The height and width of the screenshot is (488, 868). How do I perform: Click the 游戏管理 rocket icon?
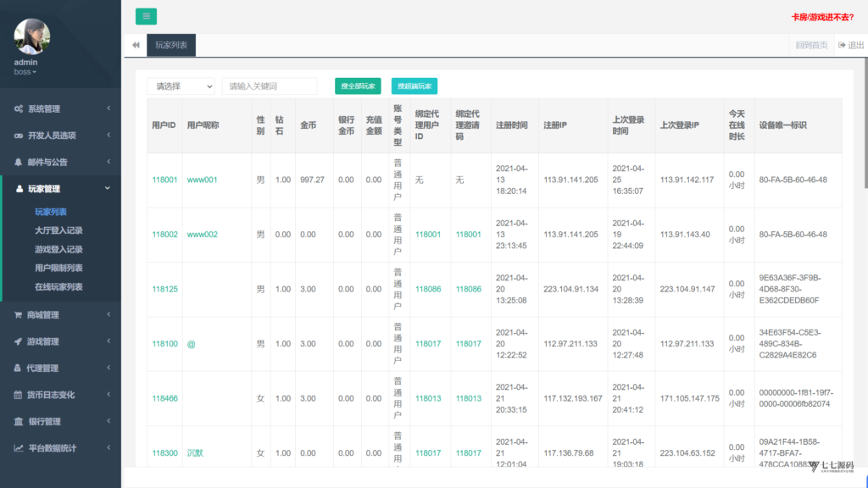(19, 341)
